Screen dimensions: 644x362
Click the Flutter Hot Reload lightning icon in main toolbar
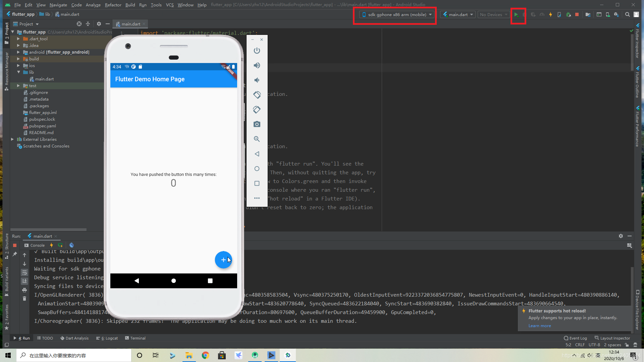(x=550, y=15)
